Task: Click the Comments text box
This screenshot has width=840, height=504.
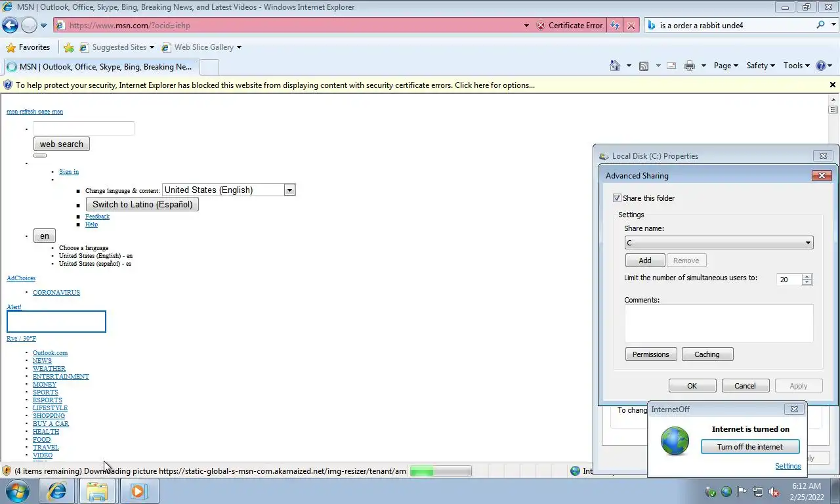Action: pos(719,323)
